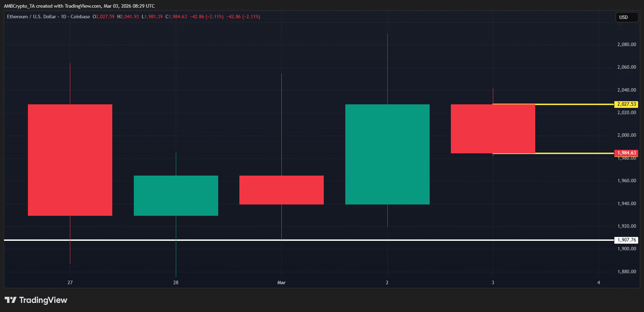Click the large green candle on the 2nd

pyautogui.click(x=387, y=154)
